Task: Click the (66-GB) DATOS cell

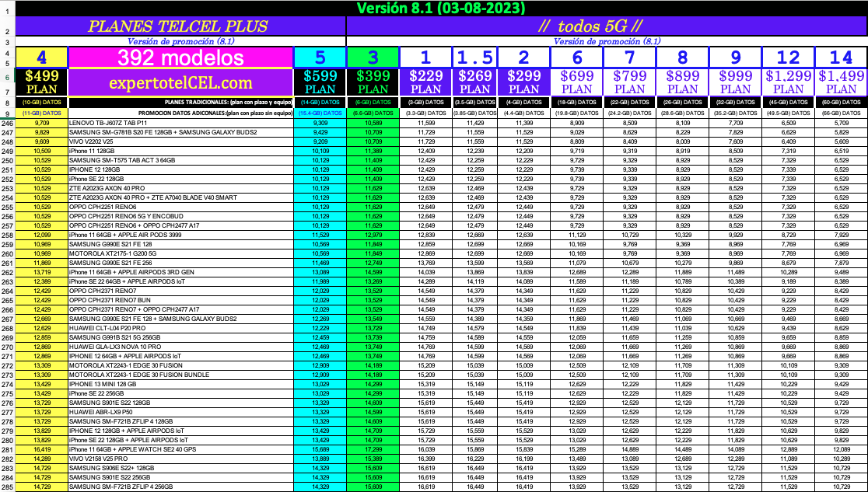Action: 842,113
